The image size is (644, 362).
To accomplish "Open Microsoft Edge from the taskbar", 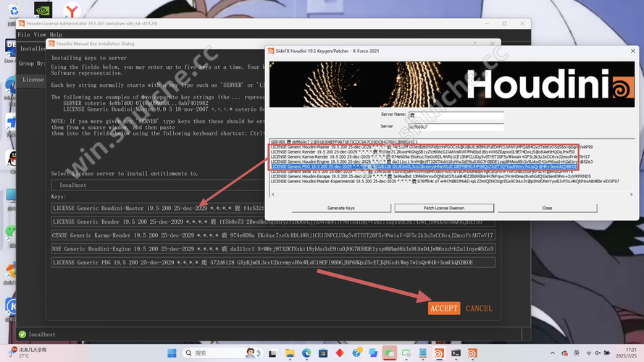I will click(x=306, y=353).
